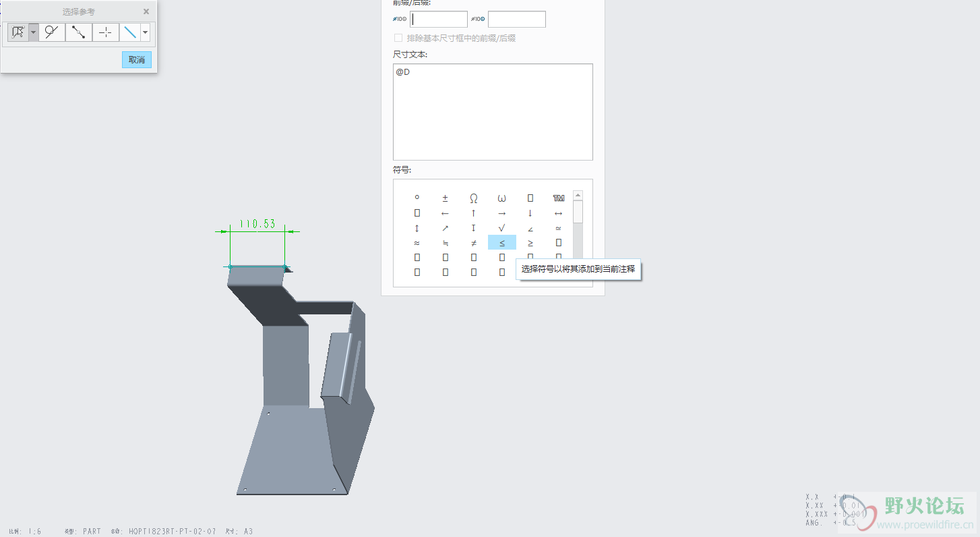Select the entity reference pick tool

(18, 32)
